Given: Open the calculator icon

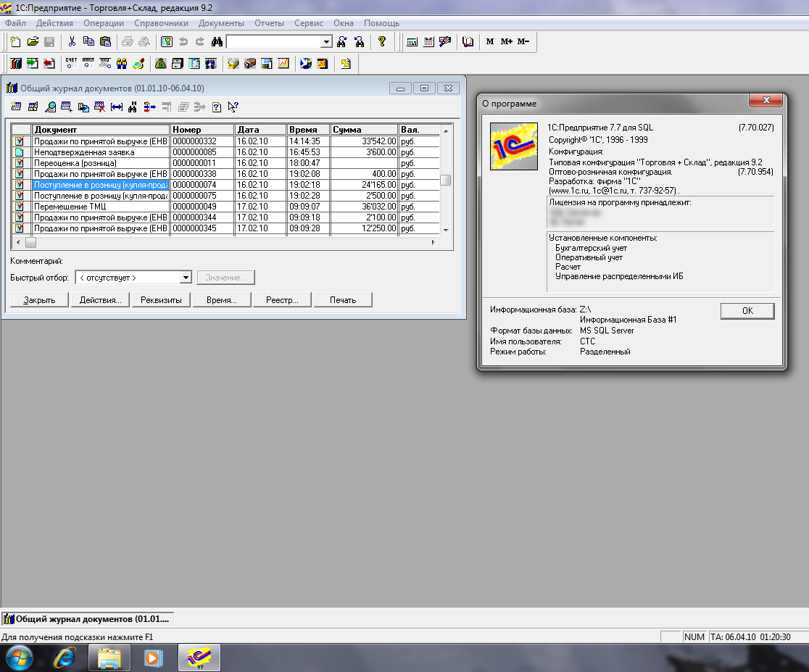Looking at the screenshot, I should point(412,42).
